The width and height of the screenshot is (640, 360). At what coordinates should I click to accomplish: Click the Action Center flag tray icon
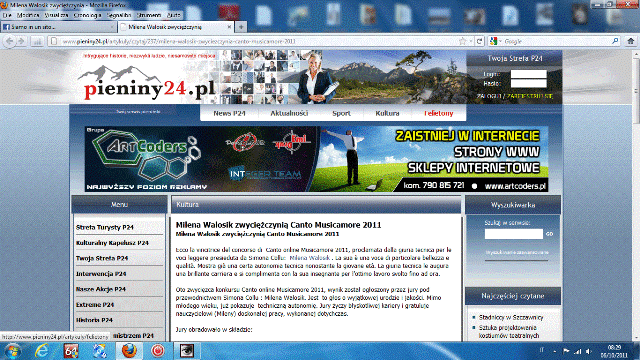coord(566,351)
